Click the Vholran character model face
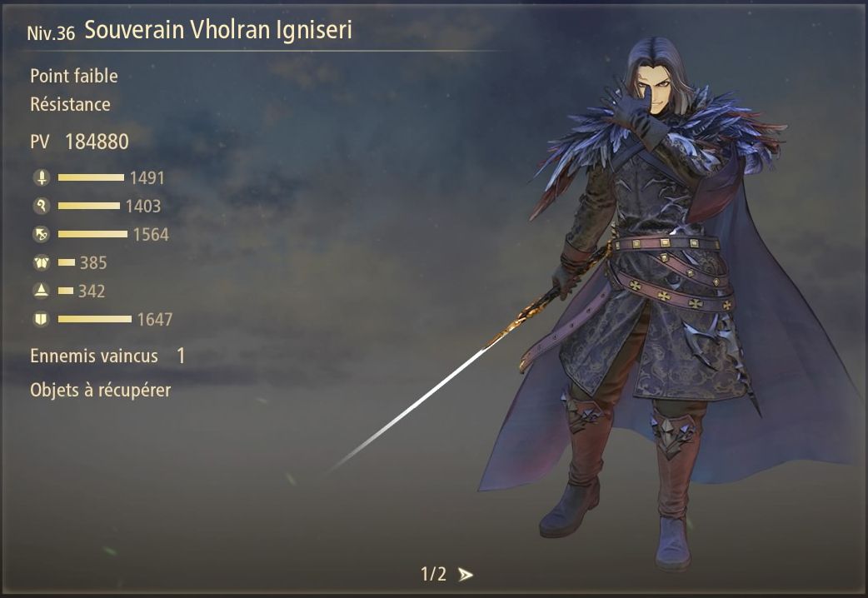Screen dimensions: 868x598 click(x=660, y=90)
